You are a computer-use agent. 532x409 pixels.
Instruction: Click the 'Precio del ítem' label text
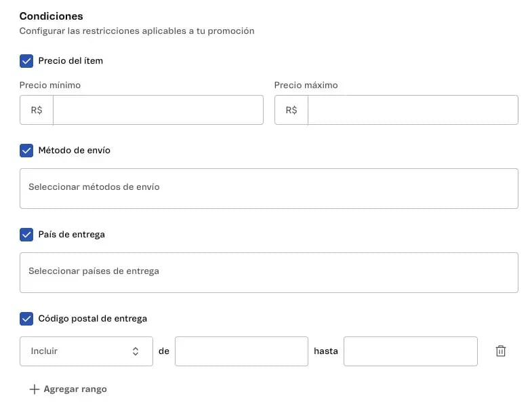pyautogui.click(x=70, y=61)
